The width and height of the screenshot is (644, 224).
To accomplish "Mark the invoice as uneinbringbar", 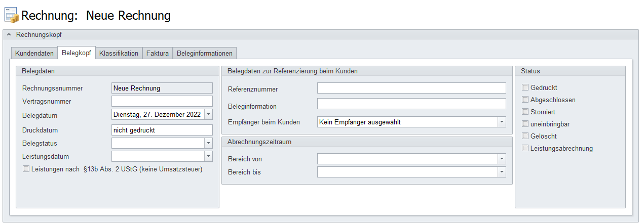I will click(525, 124).
